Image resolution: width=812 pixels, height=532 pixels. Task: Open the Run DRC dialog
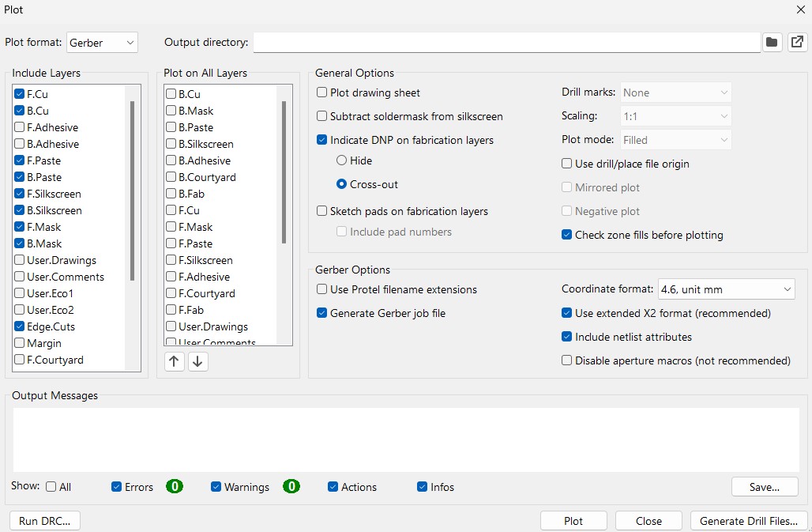45,521
